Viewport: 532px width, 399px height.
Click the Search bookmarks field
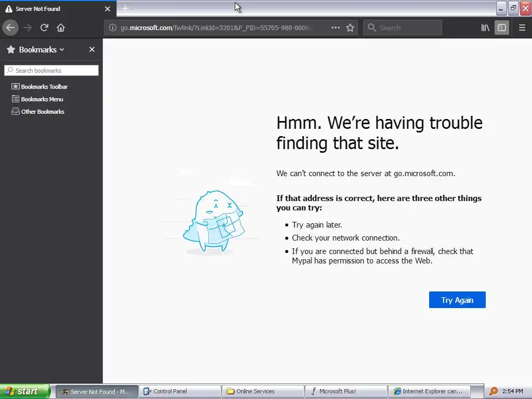point(51,71)
